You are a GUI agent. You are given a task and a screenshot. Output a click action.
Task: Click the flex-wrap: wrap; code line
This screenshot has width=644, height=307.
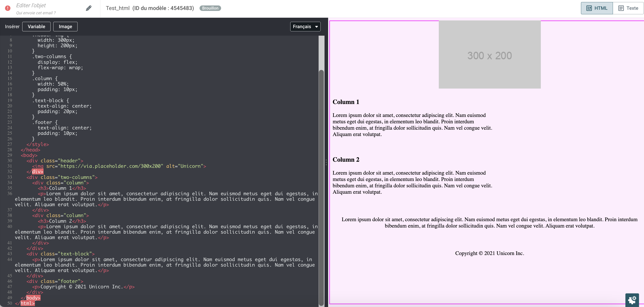point(60,68)
